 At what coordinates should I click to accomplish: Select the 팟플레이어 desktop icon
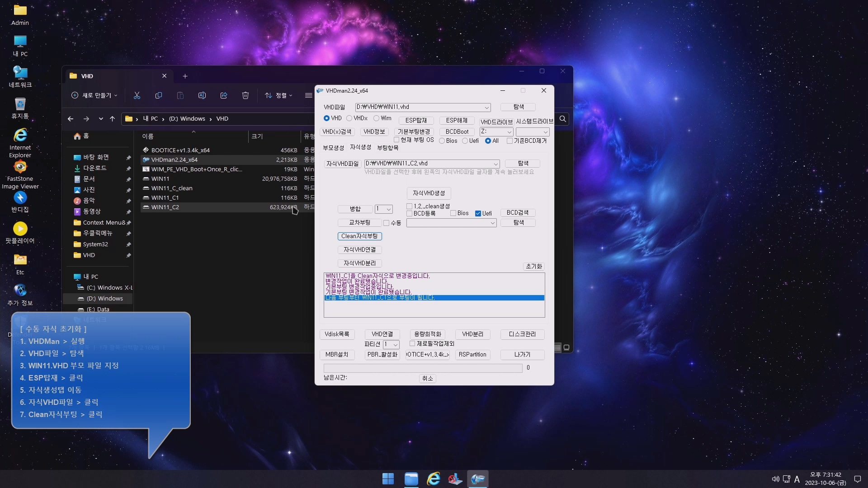[x=20, y=233]
